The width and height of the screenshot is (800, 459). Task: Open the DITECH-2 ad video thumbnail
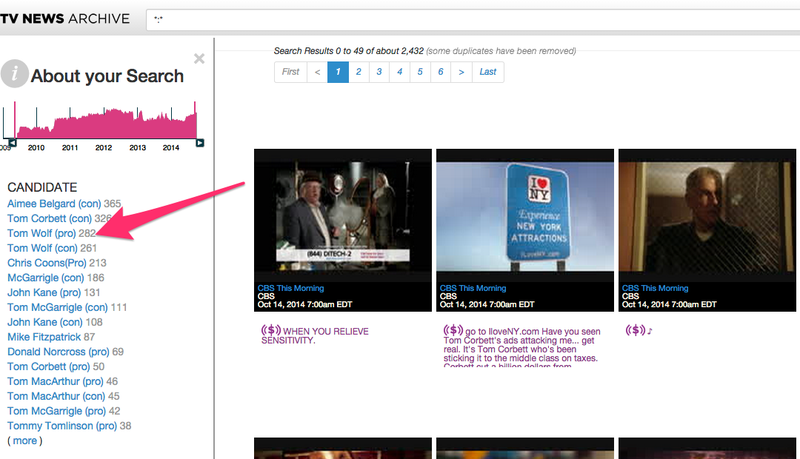(343, 215)
